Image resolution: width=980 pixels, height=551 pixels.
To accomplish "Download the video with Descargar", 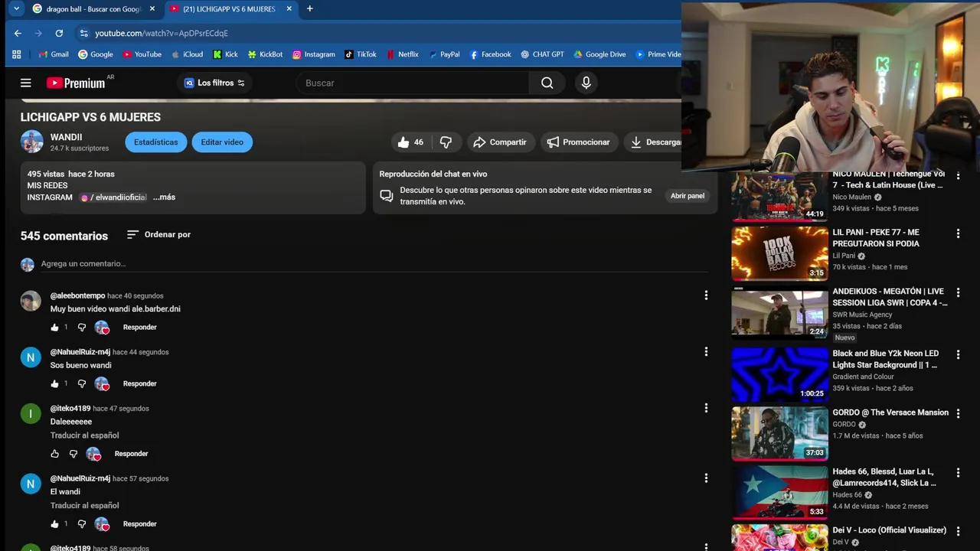I will (x=653, y=142).
